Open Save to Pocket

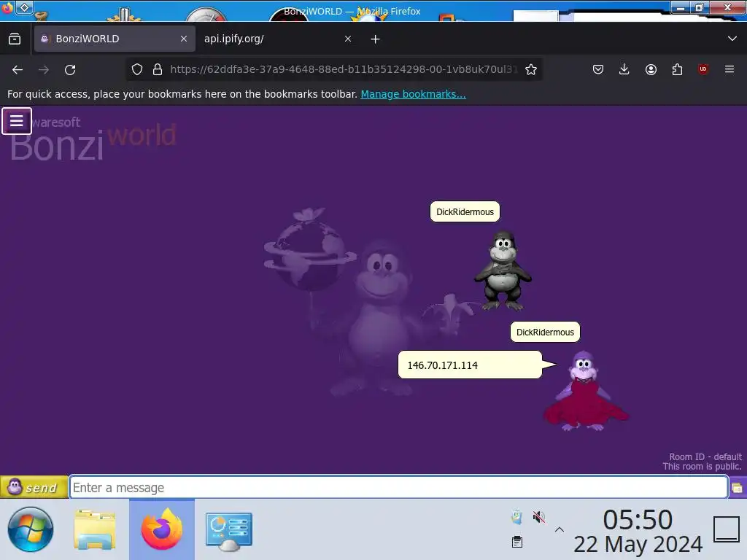(x=598, y=69)
